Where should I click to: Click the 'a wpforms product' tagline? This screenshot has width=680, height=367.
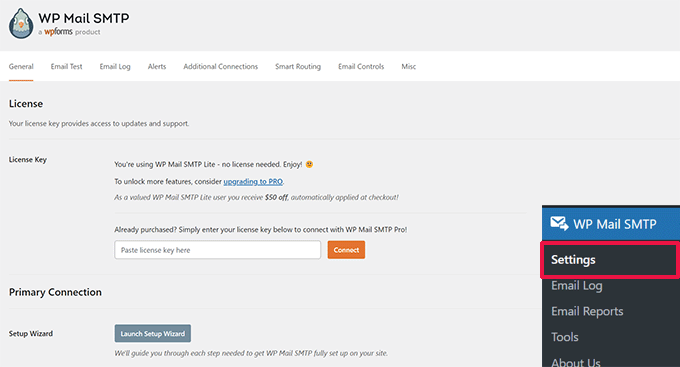(69, 32)
